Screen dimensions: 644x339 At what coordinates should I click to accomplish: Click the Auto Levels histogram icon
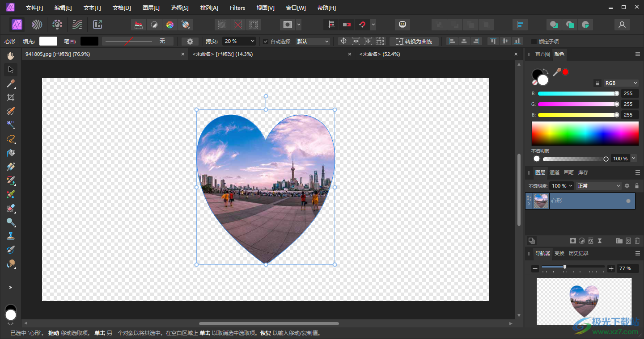pos(139,25)
